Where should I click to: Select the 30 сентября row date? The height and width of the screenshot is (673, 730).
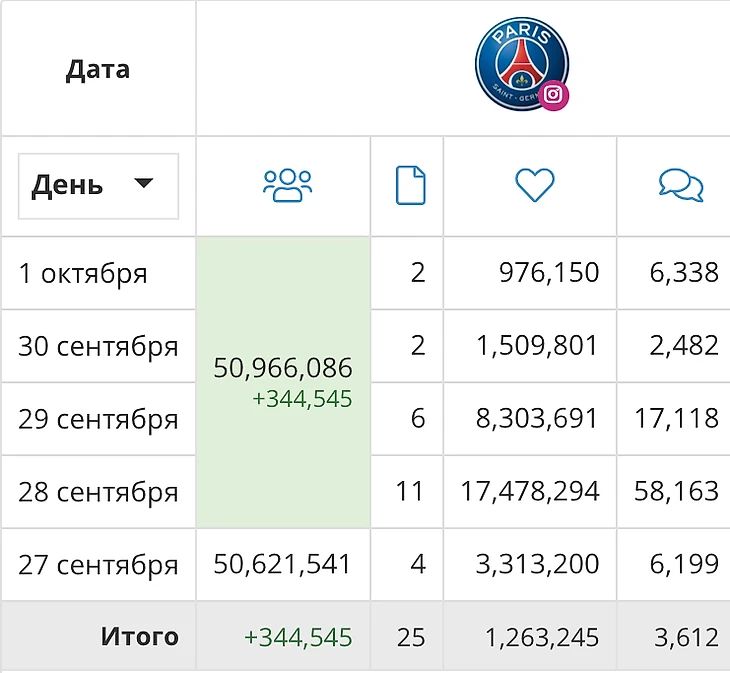coord(98,346)
